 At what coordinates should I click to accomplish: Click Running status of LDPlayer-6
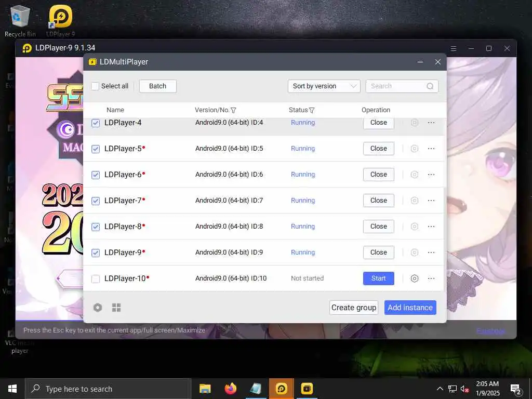coord(303,175)
